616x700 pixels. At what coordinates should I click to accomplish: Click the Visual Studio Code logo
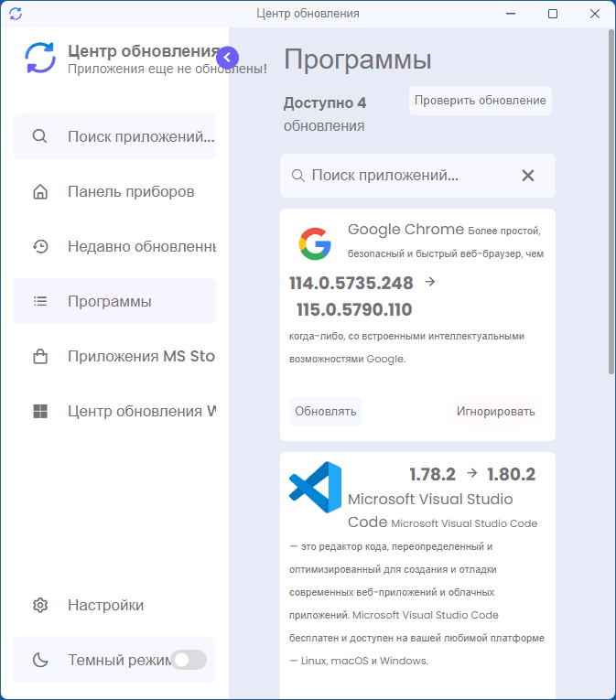(316, 487)
